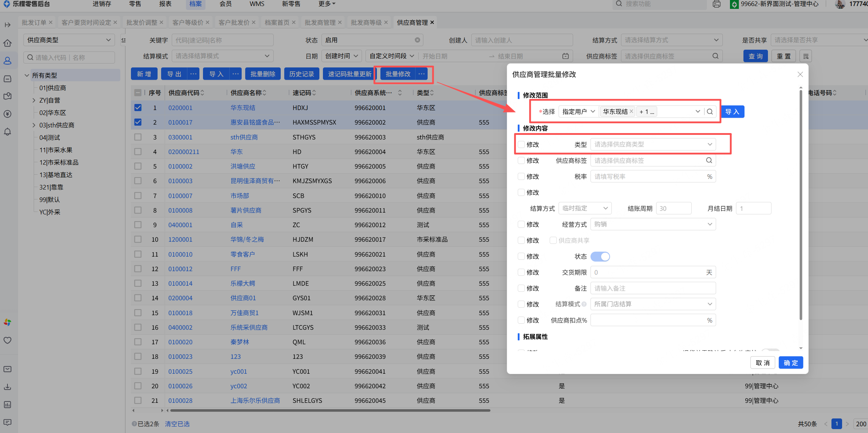Open the 结算方式 filter dropdown
The height and width of the screenshot is (433, 868).
click(x=671, y=40)
